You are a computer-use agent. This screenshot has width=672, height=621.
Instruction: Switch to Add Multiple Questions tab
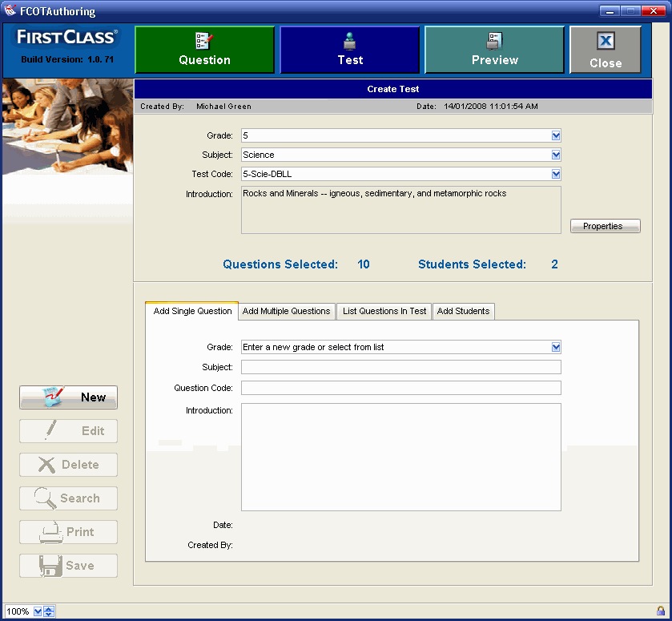[x=286, y=312]
